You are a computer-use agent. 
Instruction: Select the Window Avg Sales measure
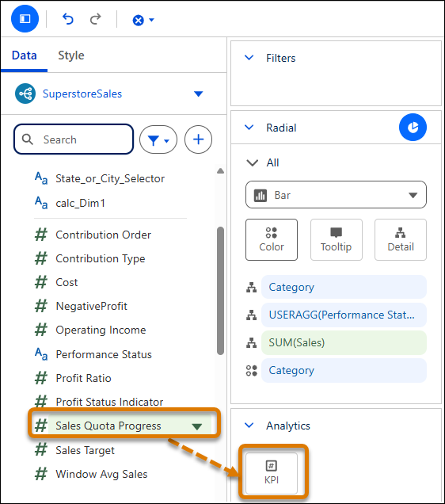pyautogui.click(x=101, y=474)
